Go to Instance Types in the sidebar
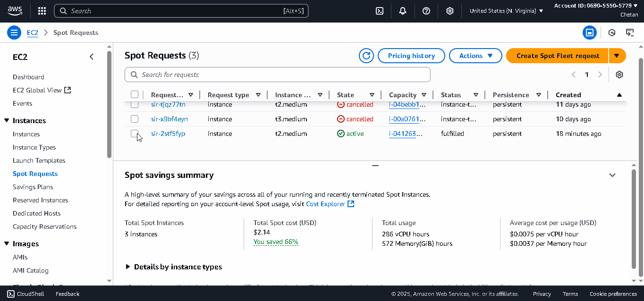This screenshot has height=301, width=644. [x=34, y=147]
